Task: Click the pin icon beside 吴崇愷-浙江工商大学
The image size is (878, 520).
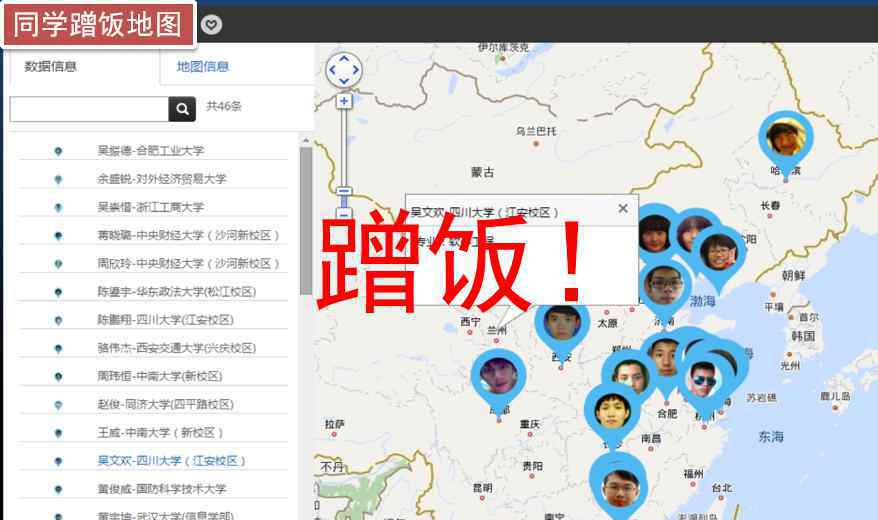Action: click(x=58, y=207)
